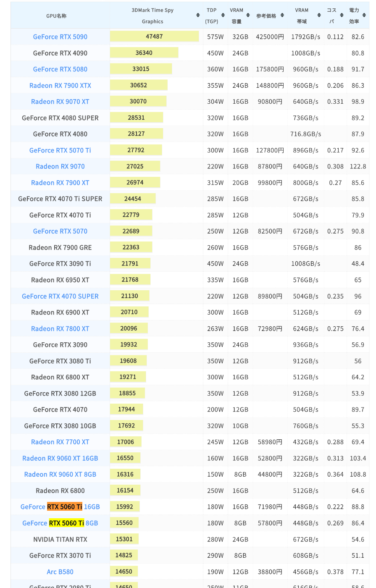The height and width of the screenshot is (588, 376).
Task: Select the Radeon RX 6800 XT name
Action: pos(60,377)
